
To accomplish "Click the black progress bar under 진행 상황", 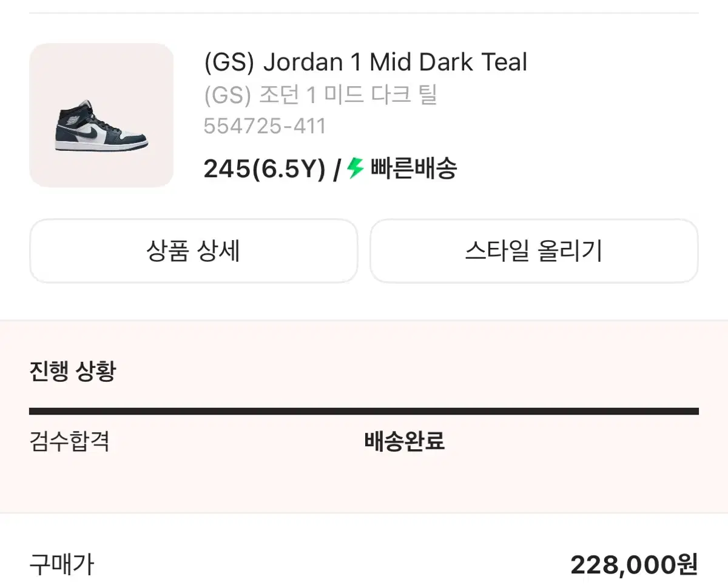I will pyautogui.click(x=364, y=412).
